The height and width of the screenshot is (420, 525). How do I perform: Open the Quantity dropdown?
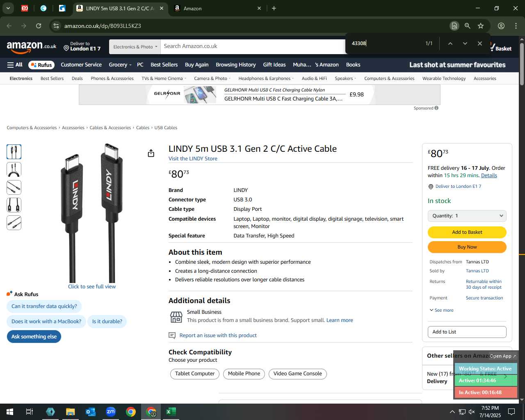(x=467, y=216)
